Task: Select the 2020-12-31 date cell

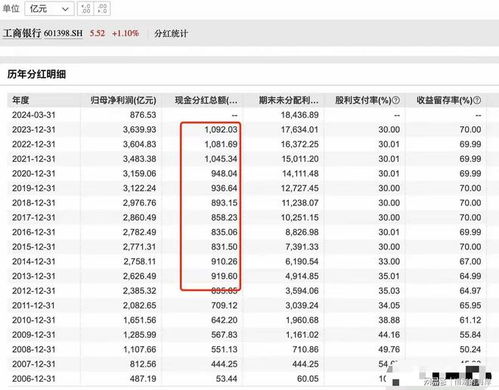Action: [34, 174]
